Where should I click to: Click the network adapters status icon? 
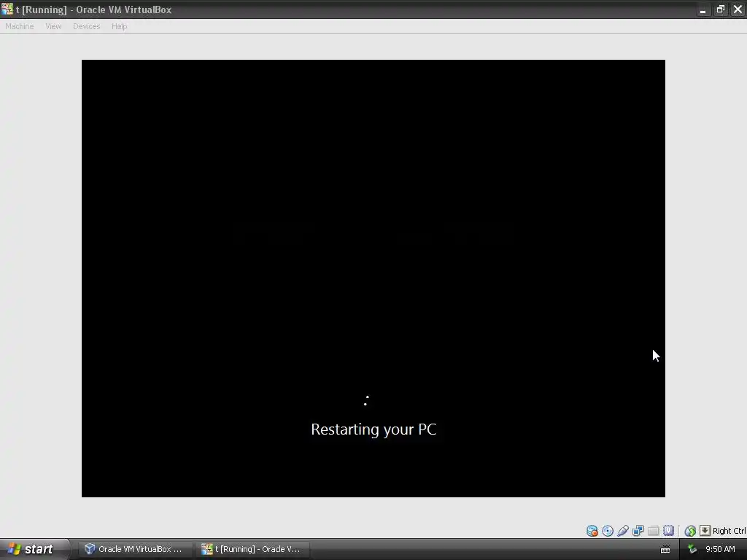point(638,531)
